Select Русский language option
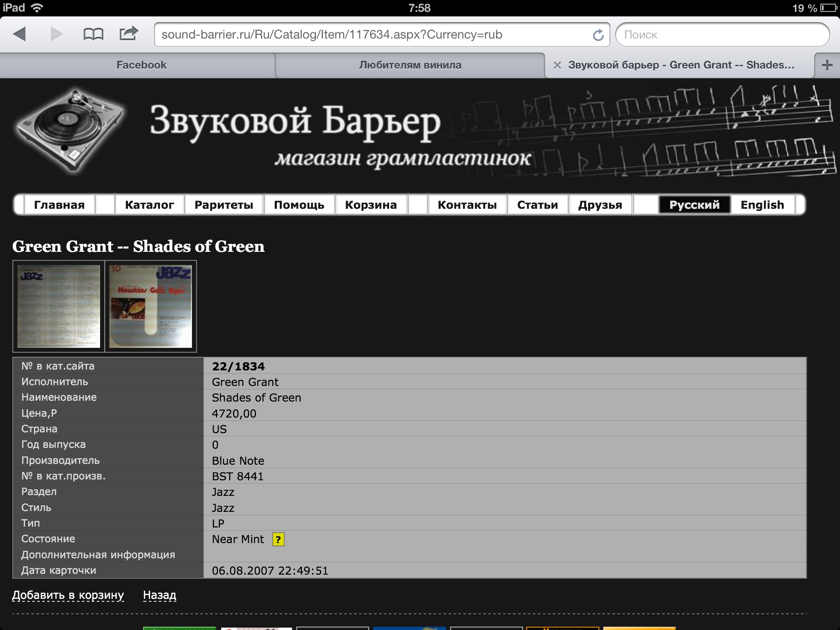The image size is (840, 630). click(694, 205)
